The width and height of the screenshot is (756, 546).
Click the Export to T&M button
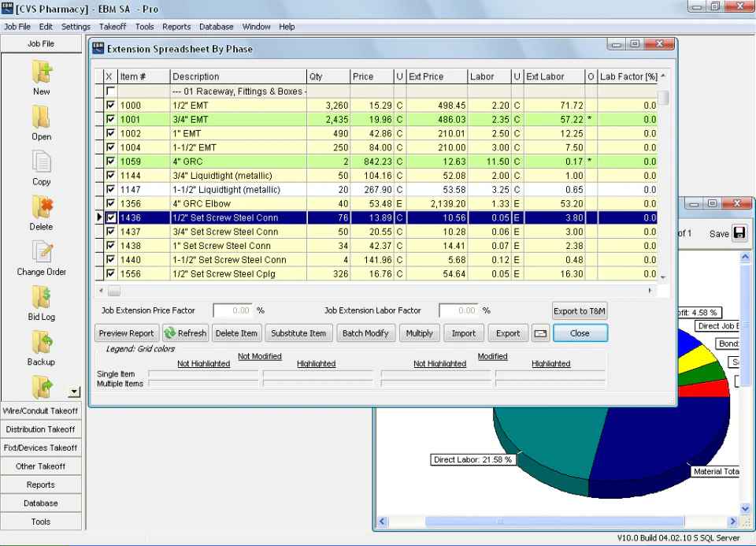pos(580,310)
